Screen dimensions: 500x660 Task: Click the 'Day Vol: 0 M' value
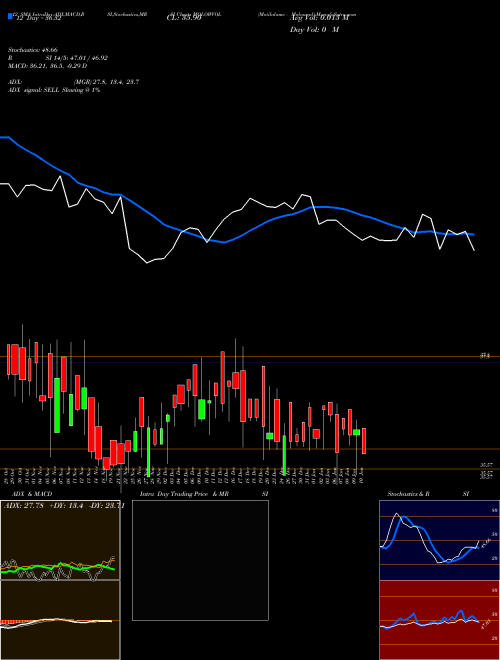tap(314, 30)
